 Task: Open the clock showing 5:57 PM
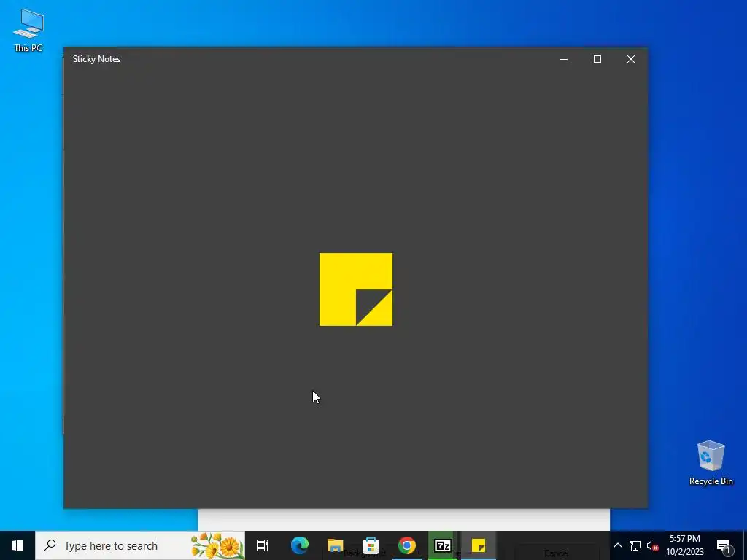(684, 545)
